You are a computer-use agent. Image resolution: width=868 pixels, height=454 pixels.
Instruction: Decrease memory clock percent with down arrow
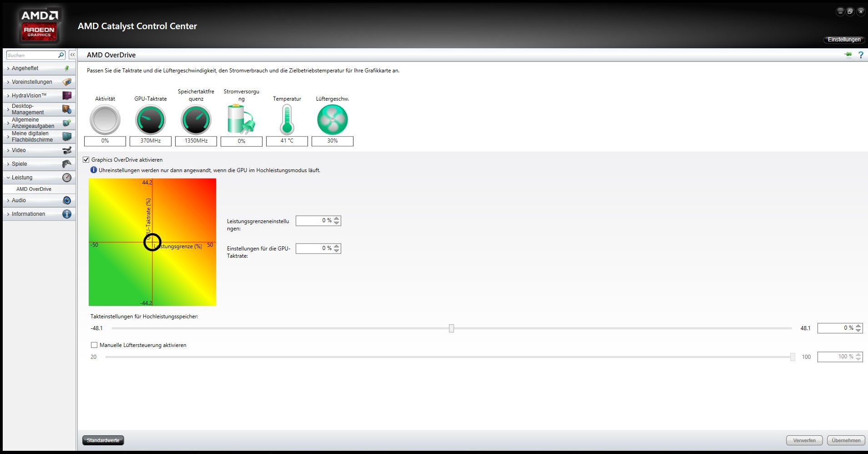[858, 331]
